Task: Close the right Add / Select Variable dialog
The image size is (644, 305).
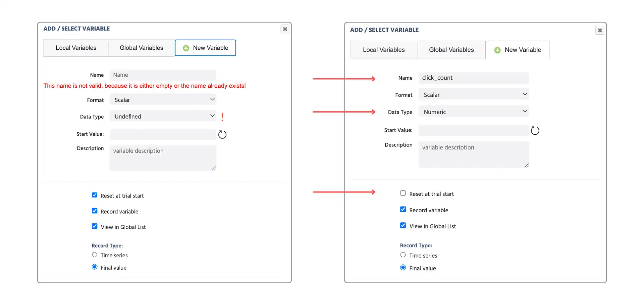Action: (x=600, y=30)
